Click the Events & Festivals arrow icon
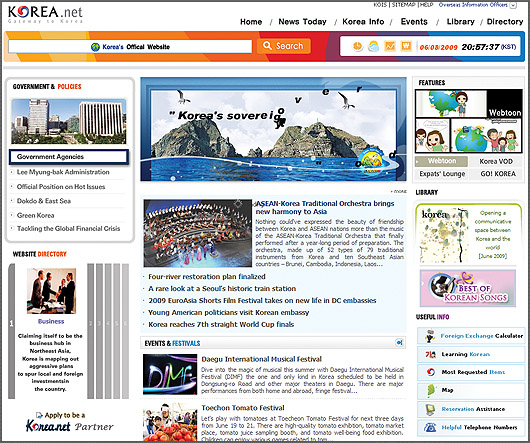530x443 pixels. [399, 343]
